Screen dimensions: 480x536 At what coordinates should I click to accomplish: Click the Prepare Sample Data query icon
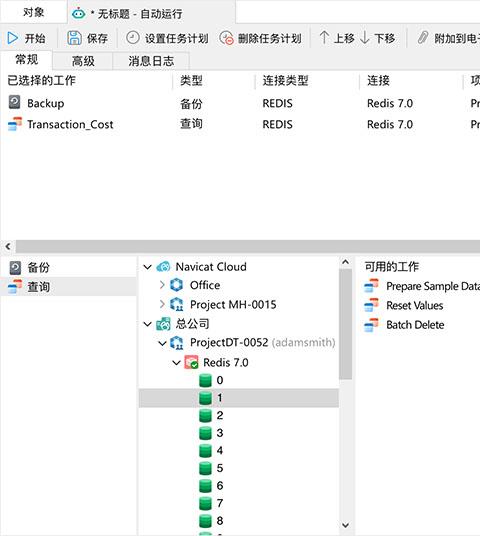pos(372,286)
